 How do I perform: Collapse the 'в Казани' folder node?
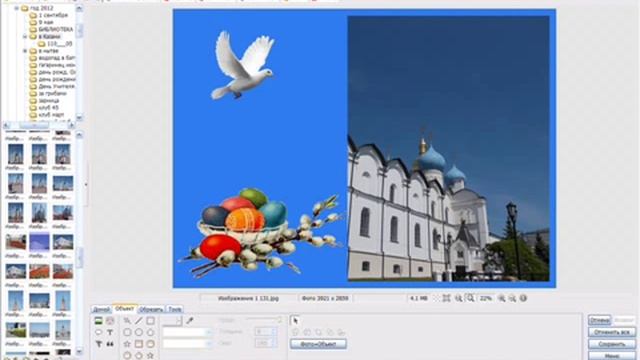click(25, 37)
